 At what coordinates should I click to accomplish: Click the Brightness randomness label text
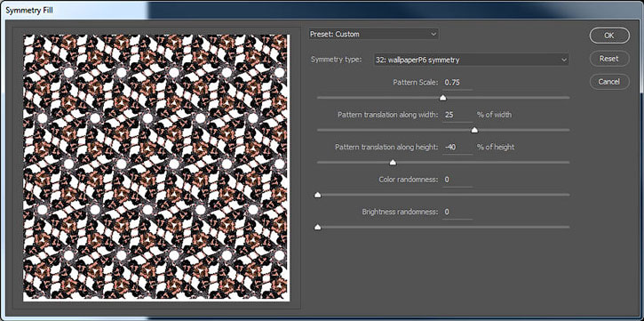pos(400,213)
